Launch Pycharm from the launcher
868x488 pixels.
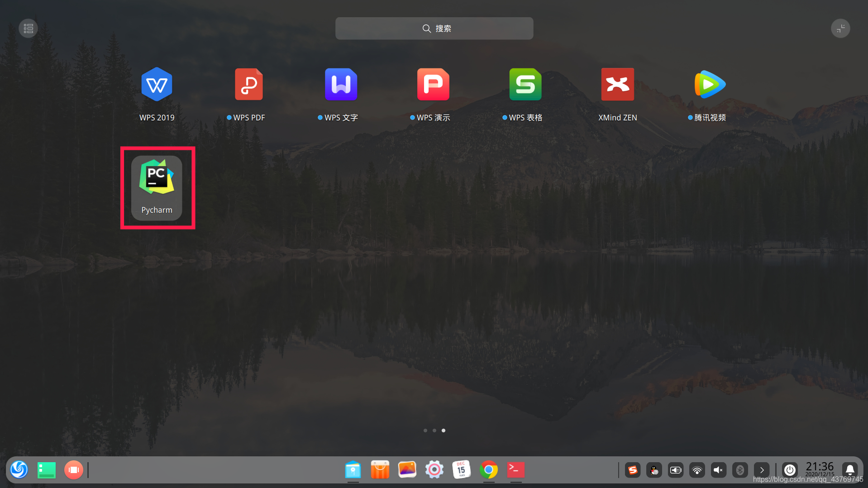[157, 187]
